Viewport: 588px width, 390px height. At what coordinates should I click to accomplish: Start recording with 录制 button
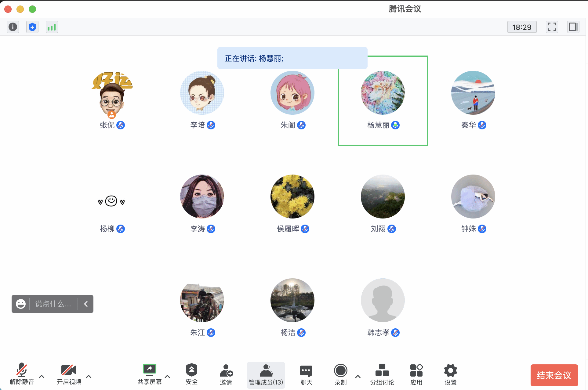[x=340, y=374]
